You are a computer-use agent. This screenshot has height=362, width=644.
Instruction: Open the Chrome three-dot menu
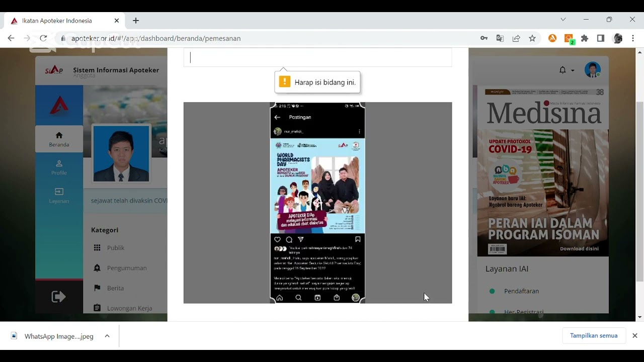point(633,38)
